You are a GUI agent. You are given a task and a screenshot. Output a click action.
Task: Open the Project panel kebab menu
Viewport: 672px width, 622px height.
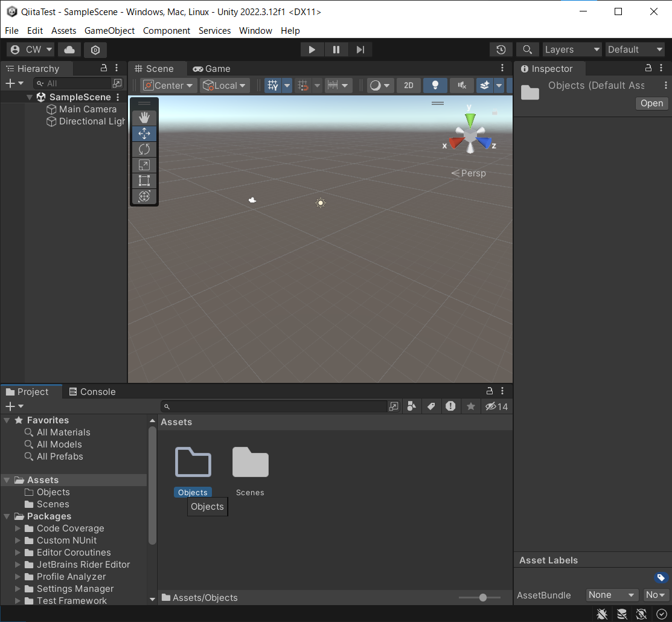pos(502,391)
